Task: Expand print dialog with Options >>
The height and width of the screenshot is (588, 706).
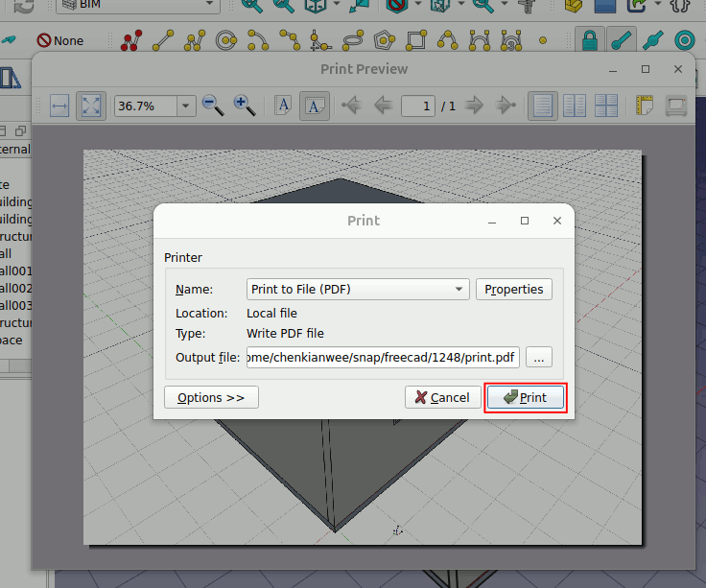Action: click(211, 397)
